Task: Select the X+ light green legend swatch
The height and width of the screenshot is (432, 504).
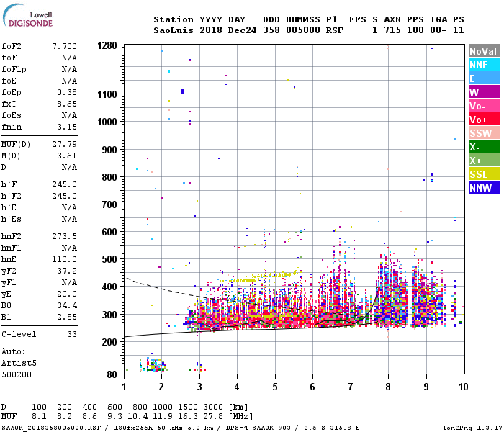Action: point(484,161)
